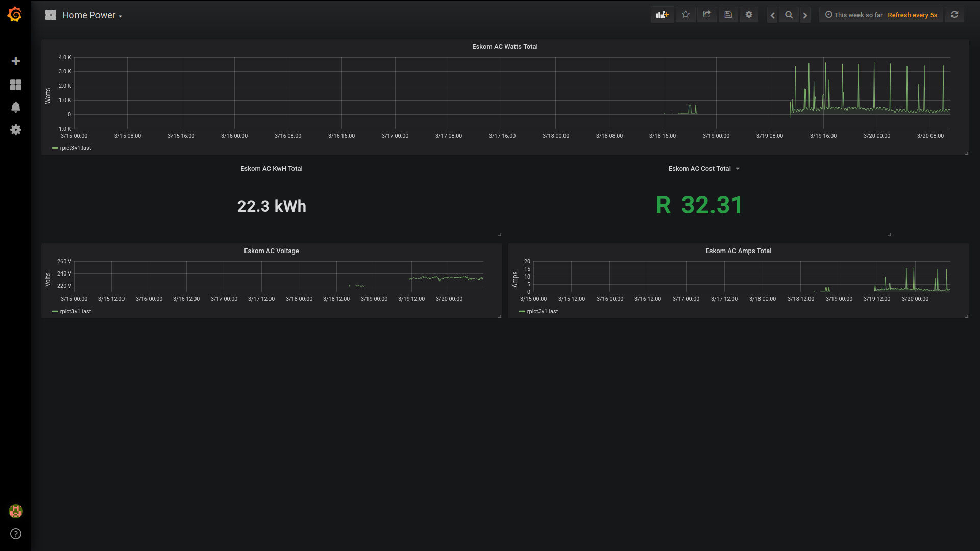Open the Help question mark icon
The image size is (980, 551).
pyautogui.click(x=16, y=534)
